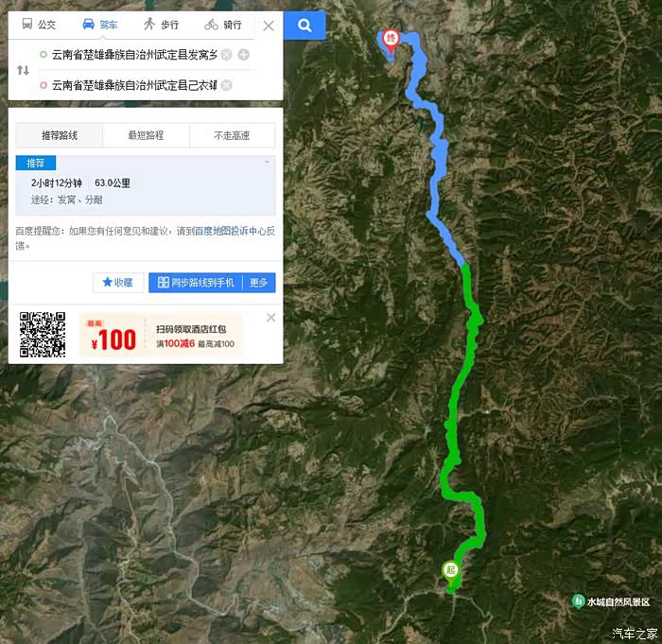The width and height of the screenshot is (662, 644).
Task: Open the 更多 options dropdown
Action: (259, 282)
